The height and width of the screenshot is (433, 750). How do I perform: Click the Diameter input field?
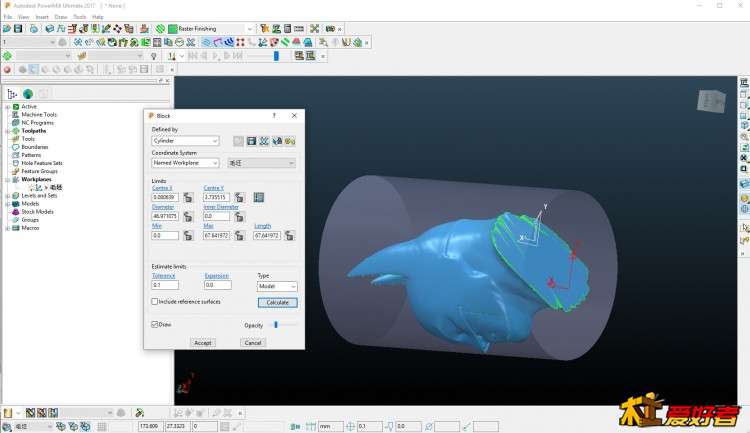(165, 216)
